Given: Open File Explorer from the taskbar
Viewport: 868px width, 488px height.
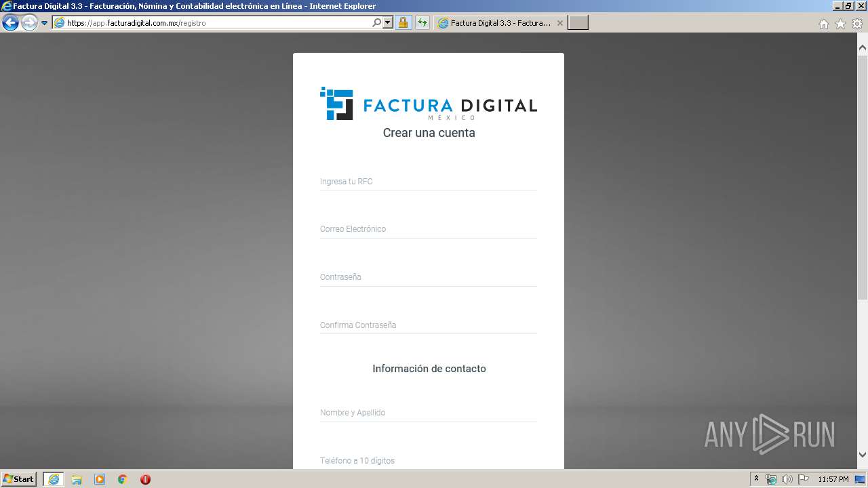Looking at the screenshot, I should [x=77, y=479].
